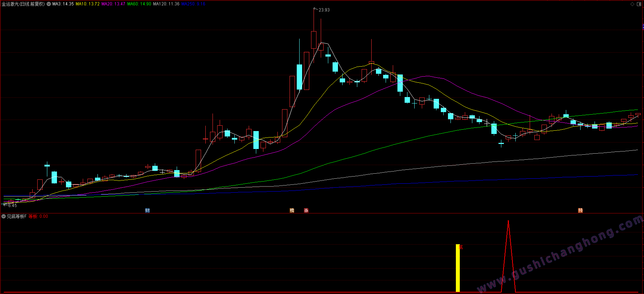Click the diamond icon at top right
The width and height of the screenshot is (644, 294).
(633, 4)
